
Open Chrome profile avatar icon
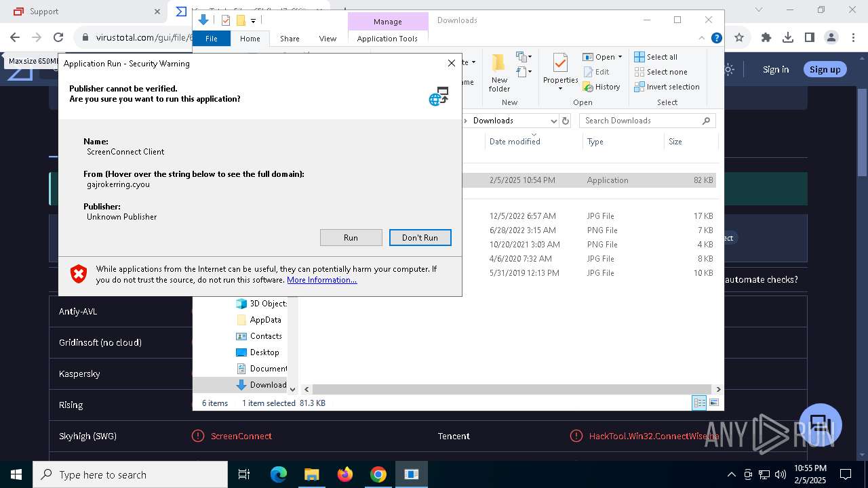[831, 38]
